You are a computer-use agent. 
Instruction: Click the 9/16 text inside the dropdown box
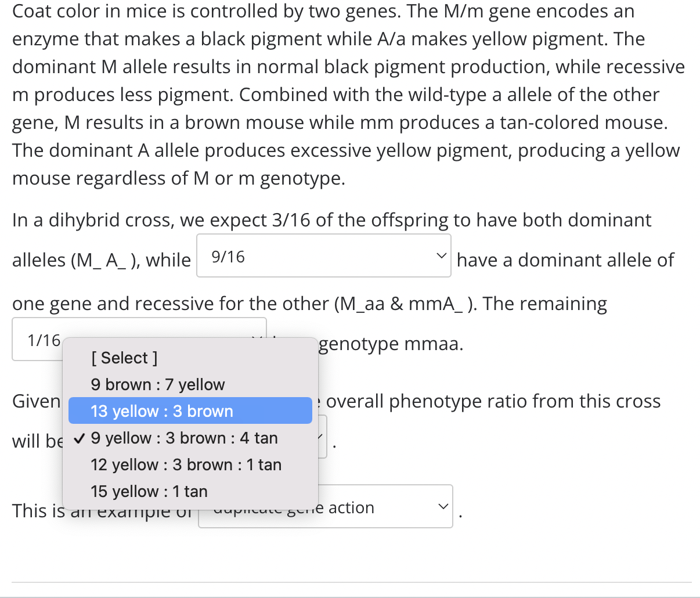[226, 255]
